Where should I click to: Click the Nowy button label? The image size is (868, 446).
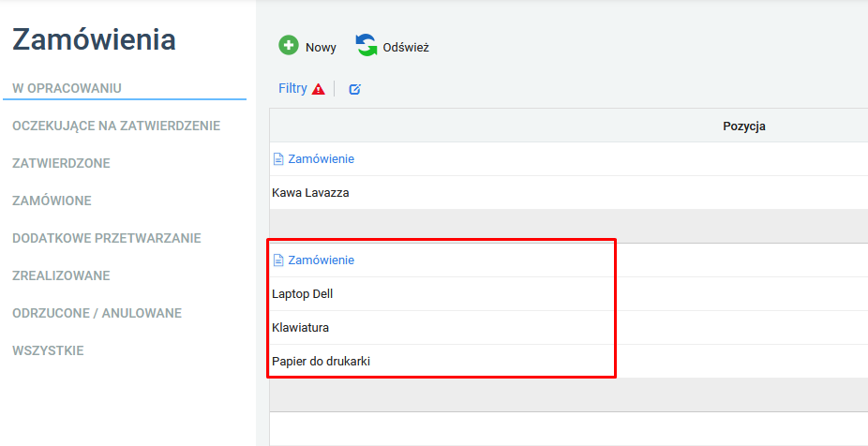tap(322, 48)
